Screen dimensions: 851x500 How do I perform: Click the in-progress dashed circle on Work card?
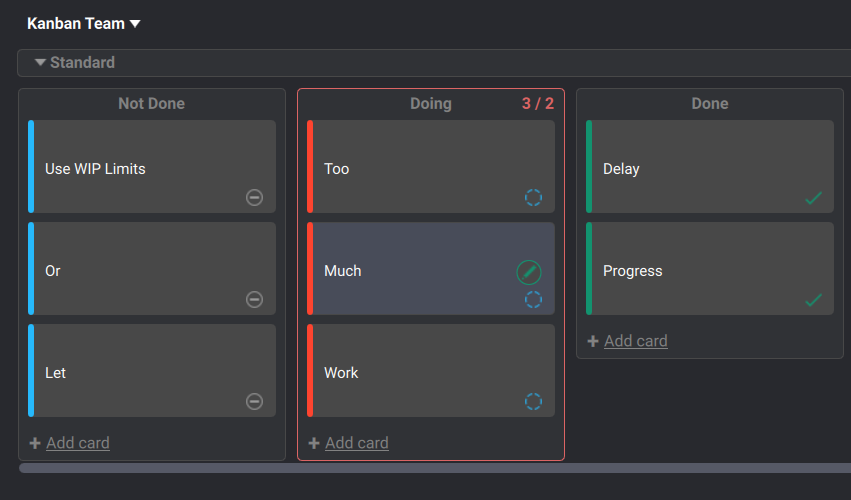tap(534, 401)
